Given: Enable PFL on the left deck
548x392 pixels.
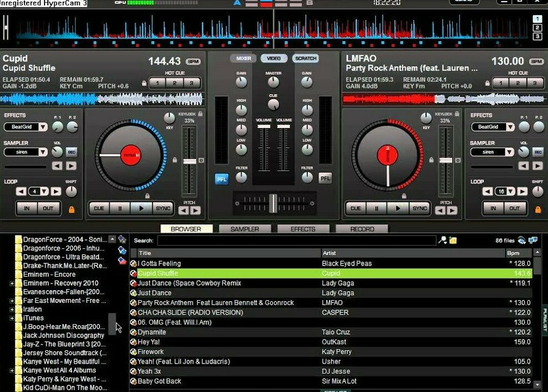Looking at the screenshot, I should point(221,179).
